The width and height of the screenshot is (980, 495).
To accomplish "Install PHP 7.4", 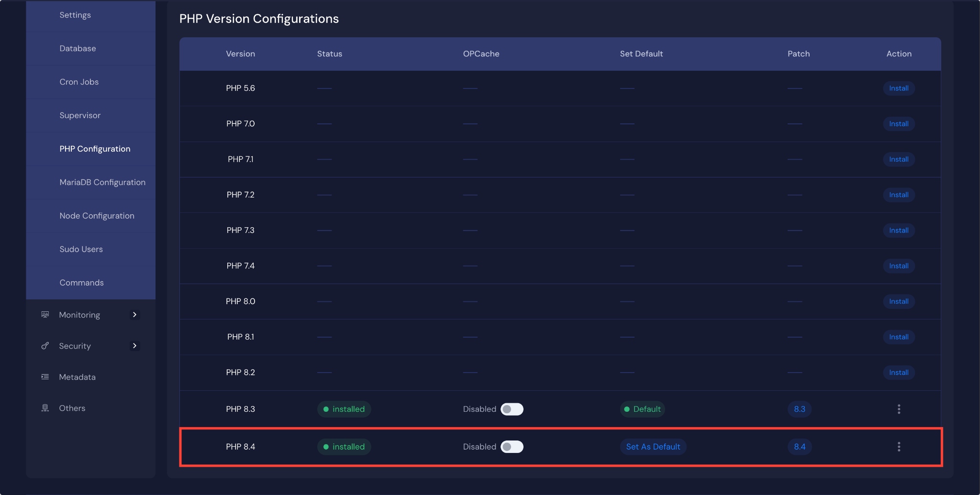I will coord(899,266).
